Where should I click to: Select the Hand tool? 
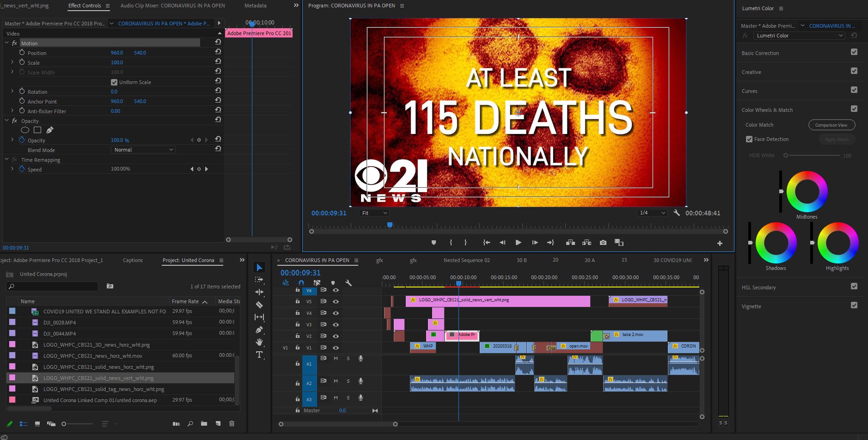pos(259,342)
